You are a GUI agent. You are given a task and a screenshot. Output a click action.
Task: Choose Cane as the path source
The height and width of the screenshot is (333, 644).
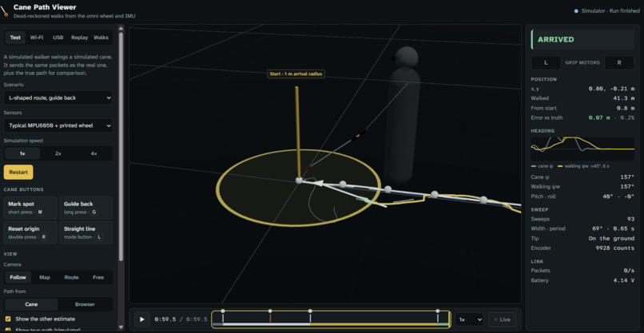pyautogui.click(x=31, y=304)
